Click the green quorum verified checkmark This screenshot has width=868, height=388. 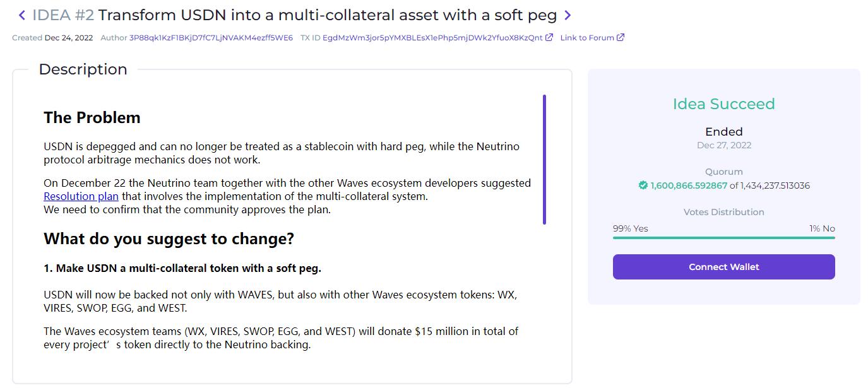[643, 185]
